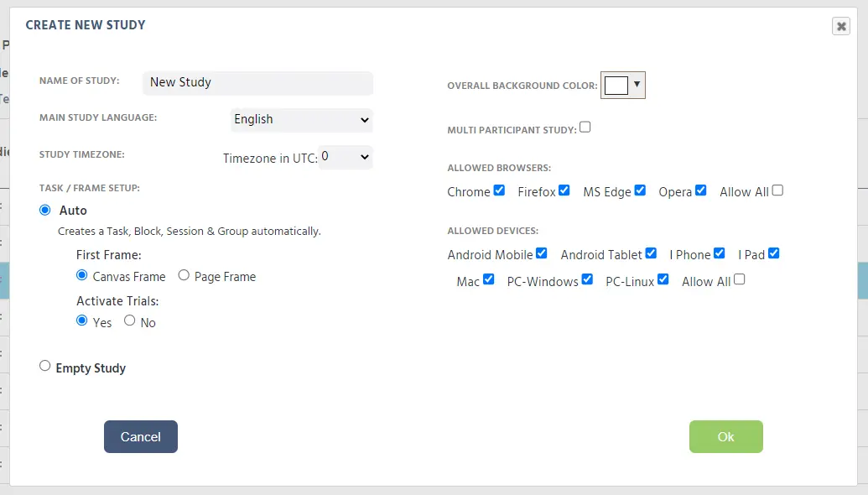Select No for Activate Trials
Screen dimensions: 868x495
pyautogui.click(x=129, y=320)
